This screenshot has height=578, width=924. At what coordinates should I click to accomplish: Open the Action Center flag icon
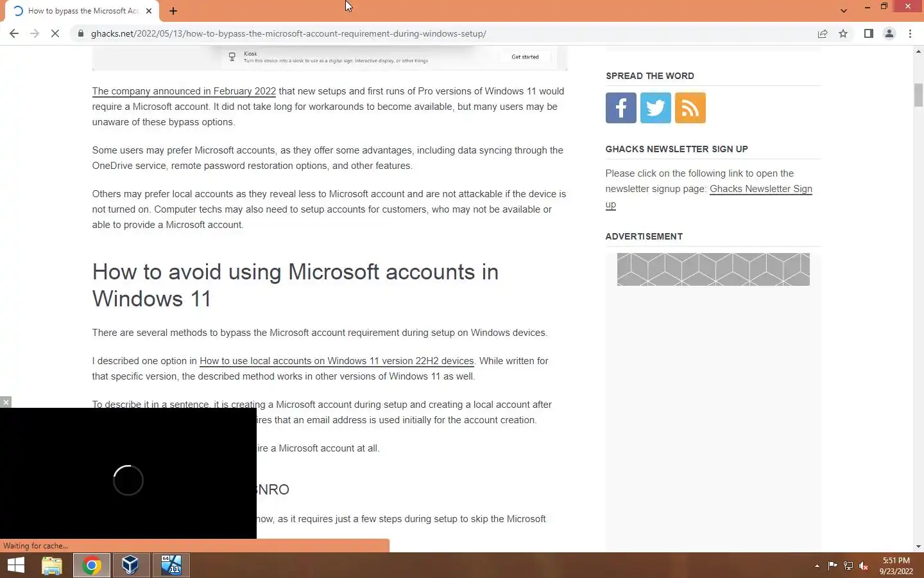[833, 566]
